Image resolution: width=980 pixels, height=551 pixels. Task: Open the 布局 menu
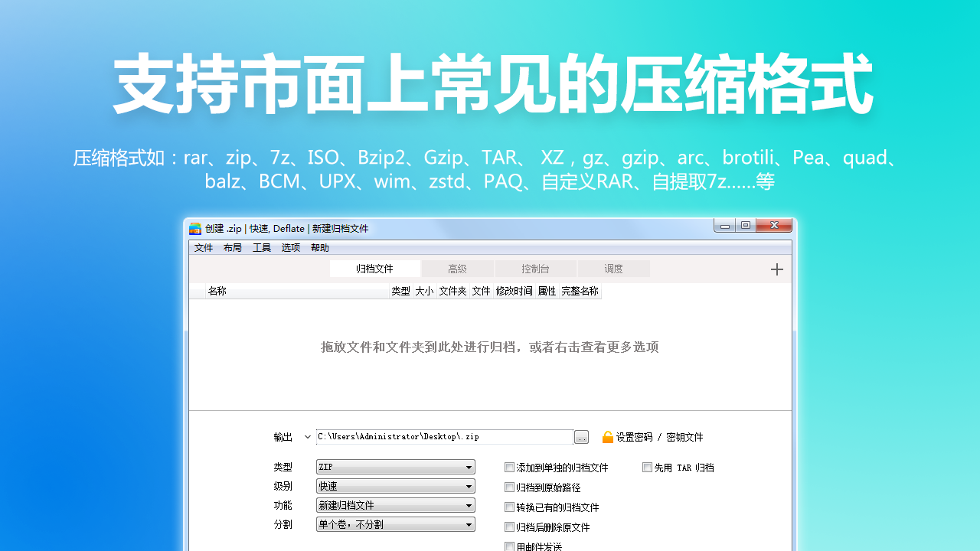pos(232,247)
